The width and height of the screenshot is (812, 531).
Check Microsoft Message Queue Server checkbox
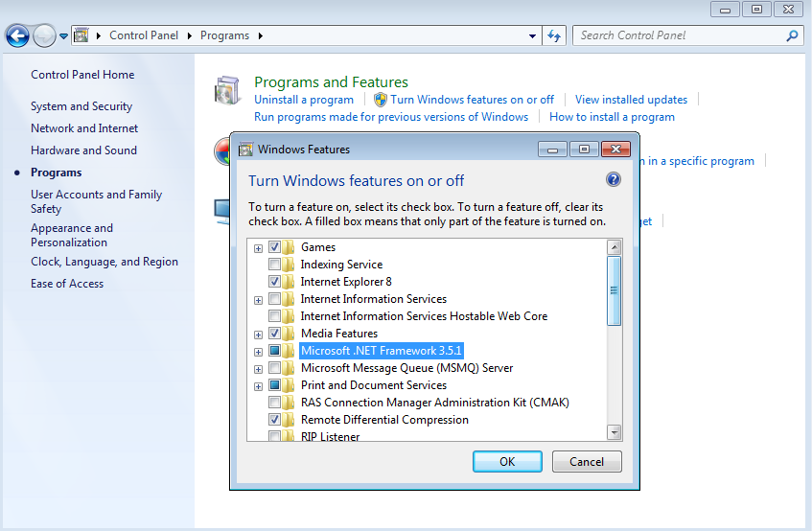[x=274, y=368]
